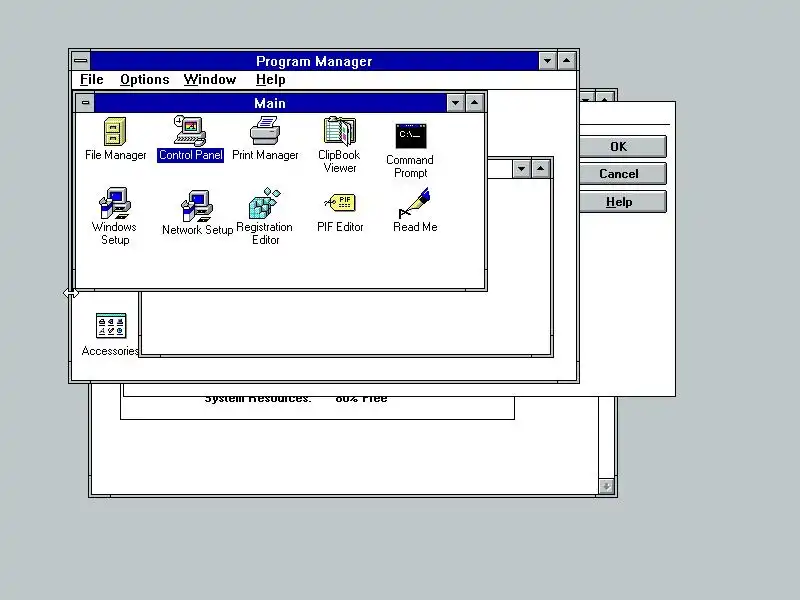
Task: Maximize the Main group window
Action: tap(474, 103)
